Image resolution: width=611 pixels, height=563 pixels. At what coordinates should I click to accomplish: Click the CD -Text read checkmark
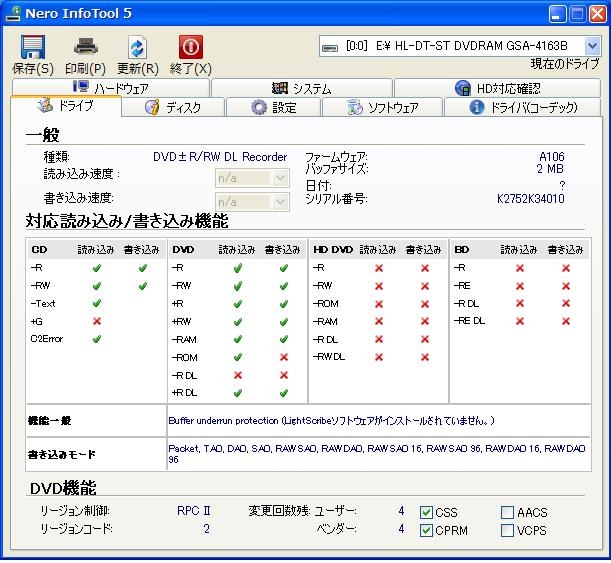pyautogui.click(x=97, y=304)
